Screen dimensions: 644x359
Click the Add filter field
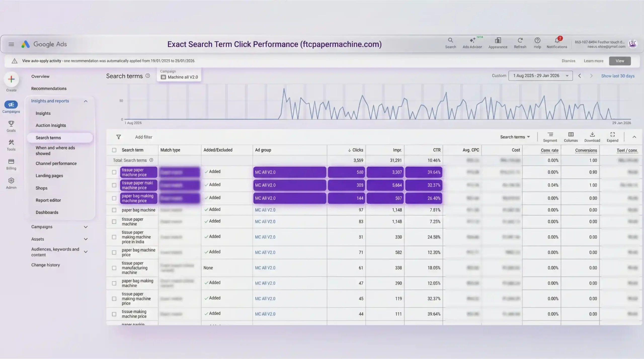[x=144, y=137]
